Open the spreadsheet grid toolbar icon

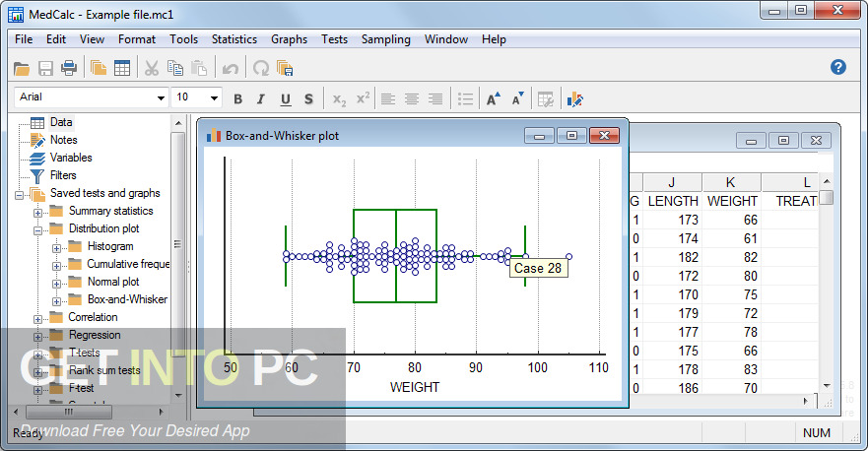tap(122, 68)
